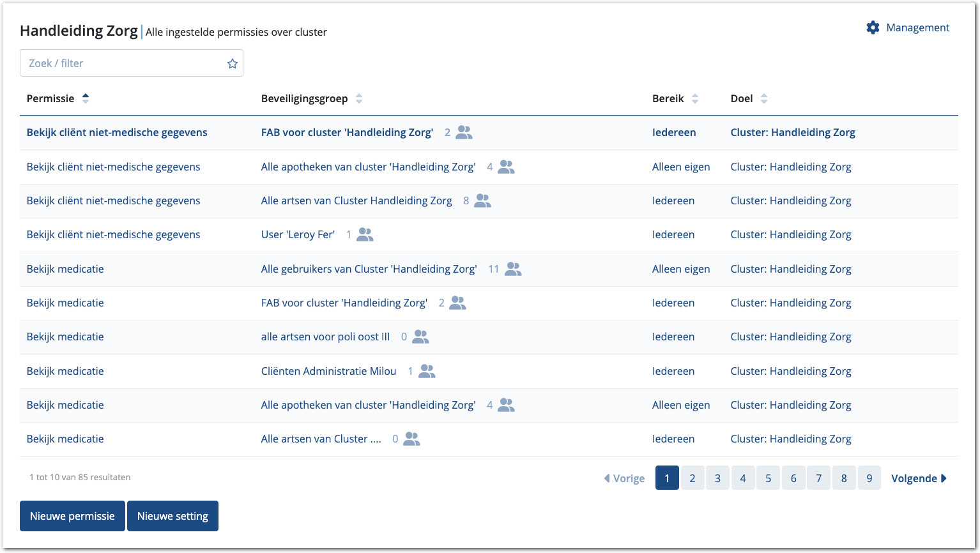Image resolution: width=980 pixels, height=553 pixels.
Task: Open the first 'Bekijk medicatie' permission link
Action: [x=65, y=269]
